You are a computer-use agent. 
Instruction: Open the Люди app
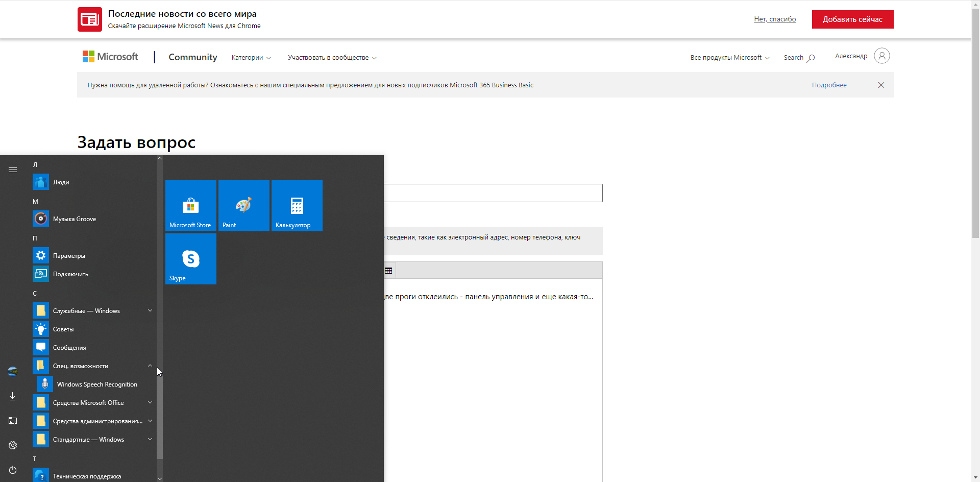(x=93, y=182)
